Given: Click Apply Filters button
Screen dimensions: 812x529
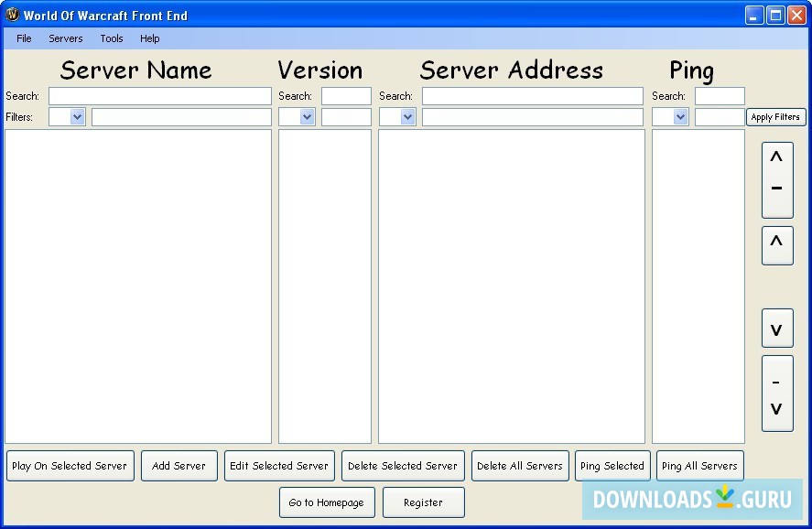Looking at the screenshot, I should pos(775,117).
